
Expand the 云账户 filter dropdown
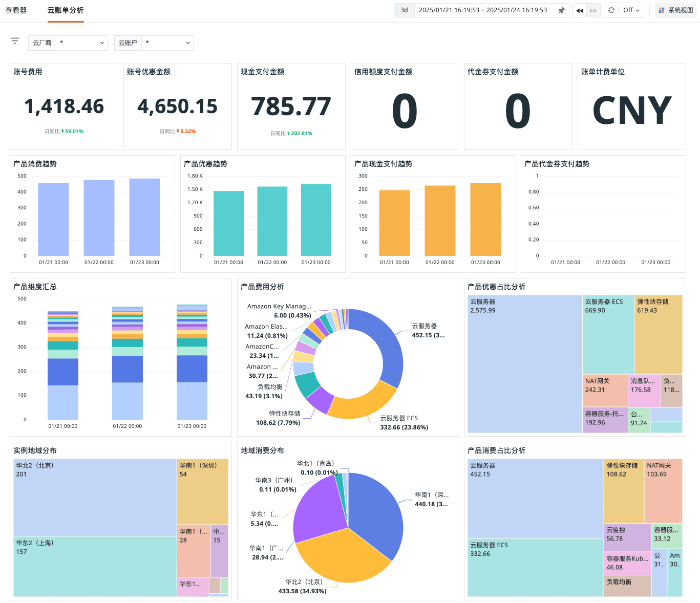point(167,43)
